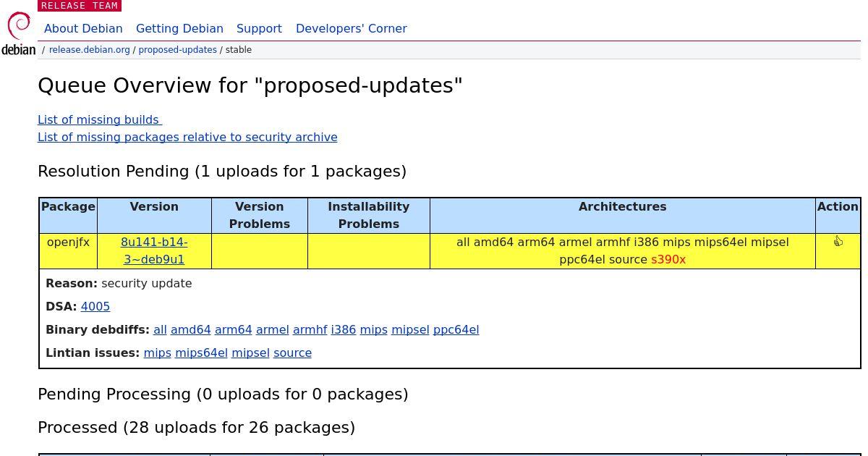
Task: Open the mips binary debdiff link
Action: (x=374, y=329)
